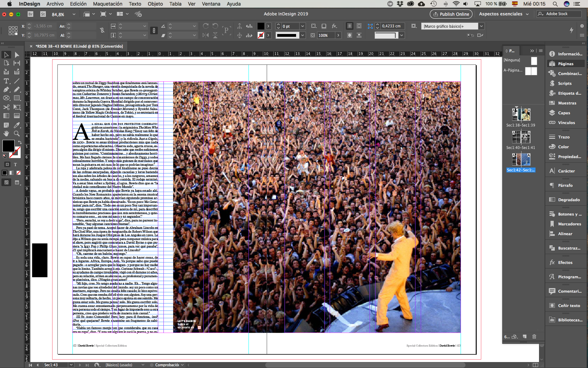Open the stroke weight dropdown beside 0 pt

303,26
